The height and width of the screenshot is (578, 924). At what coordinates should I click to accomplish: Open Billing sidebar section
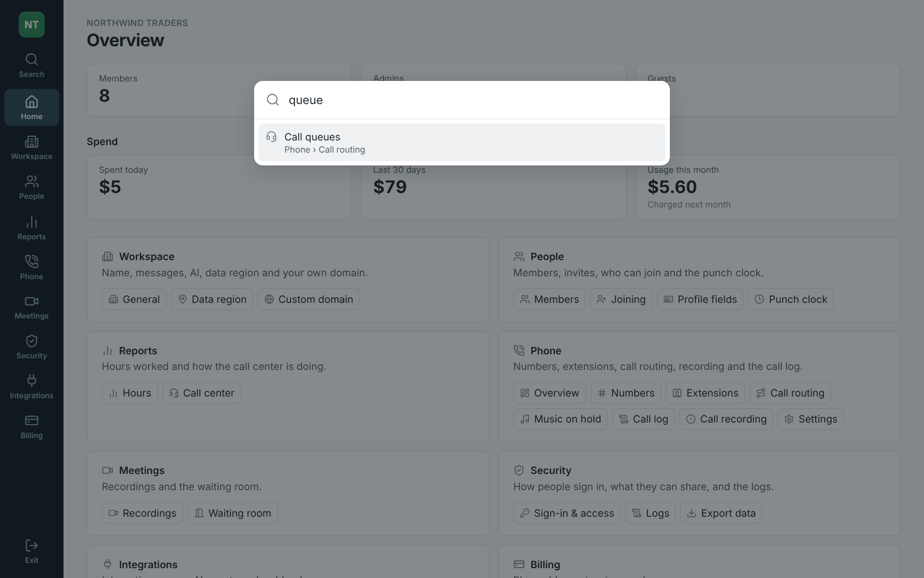pyautogui.click(x=32, y=427)
